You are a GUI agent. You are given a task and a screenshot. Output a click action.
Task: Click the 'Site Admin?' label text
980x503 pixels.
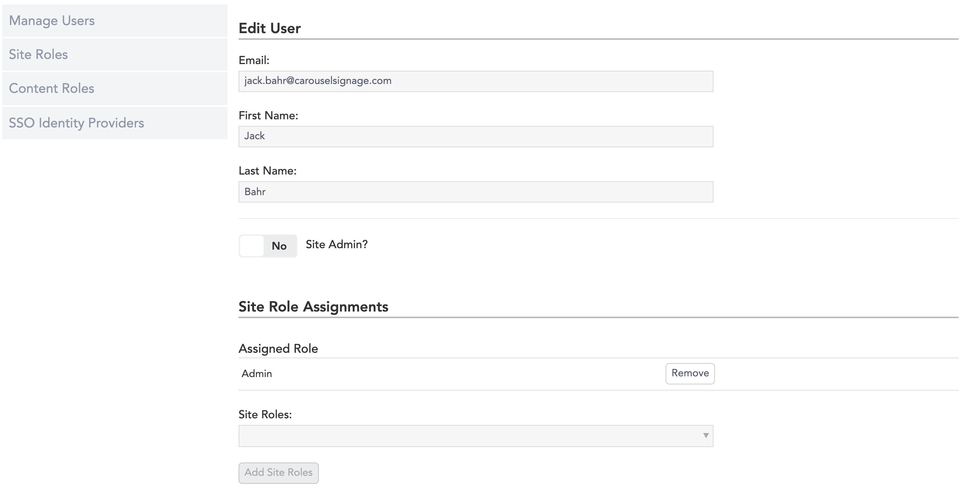pos(337,244)
